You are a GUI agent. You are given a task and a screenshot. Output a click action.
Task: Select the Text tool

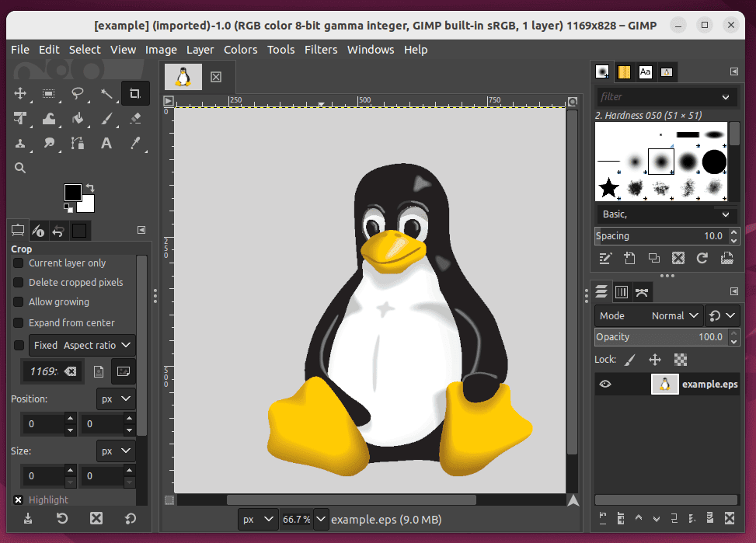106,143
